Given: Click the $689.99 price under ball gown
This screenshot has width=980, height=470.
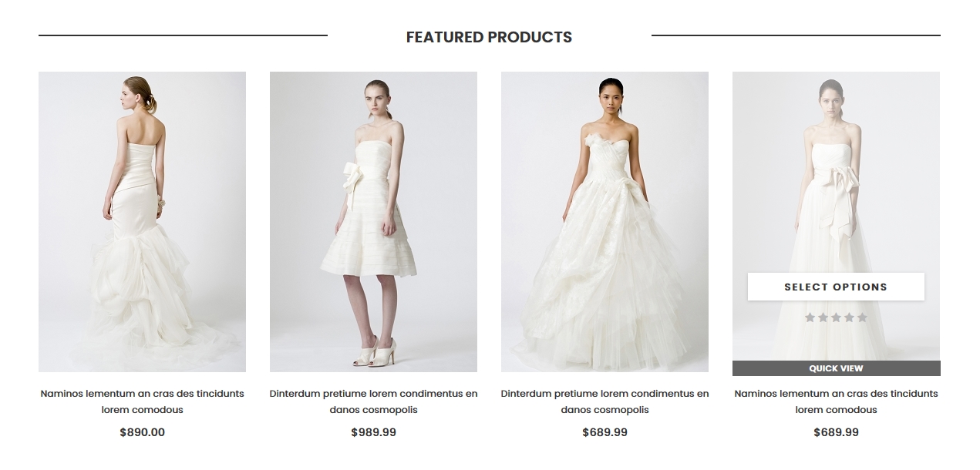Looking at the screenshot, I should pyautogui.click(x=605, y=432).
